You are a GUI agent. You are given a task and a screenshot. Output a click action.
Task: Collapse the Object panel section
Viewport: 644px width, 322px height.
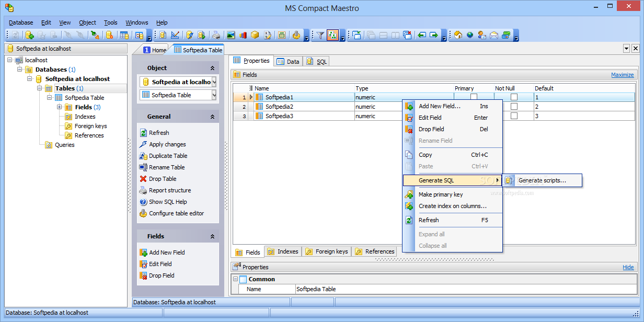[x=212, y=68]
